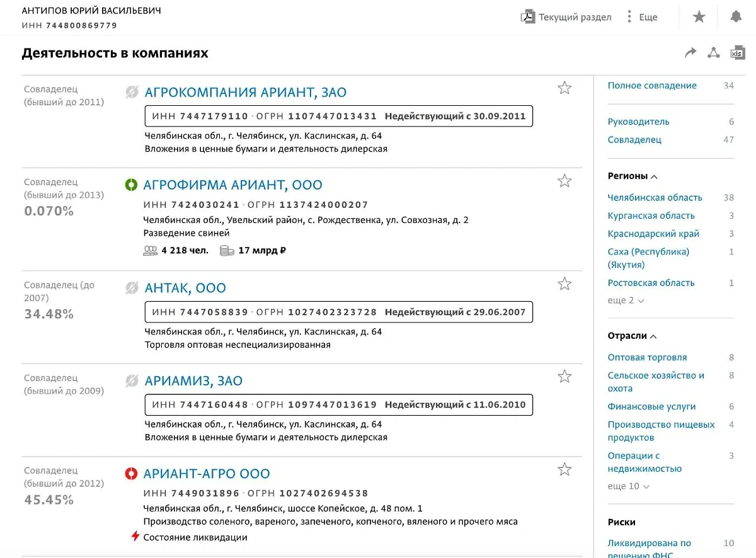Expand еще 10 more industries
This screenshot has height=558, width=756.
(x=628, y=486)
